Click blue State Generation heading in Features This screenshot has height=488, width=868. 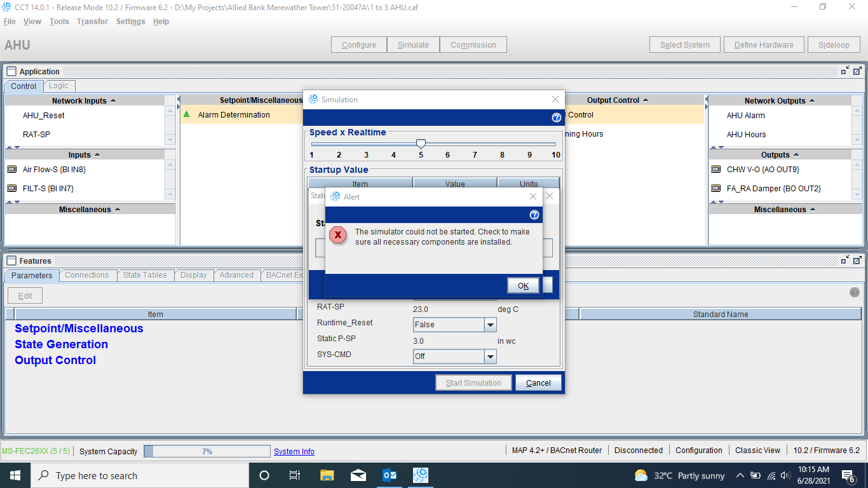61,344
